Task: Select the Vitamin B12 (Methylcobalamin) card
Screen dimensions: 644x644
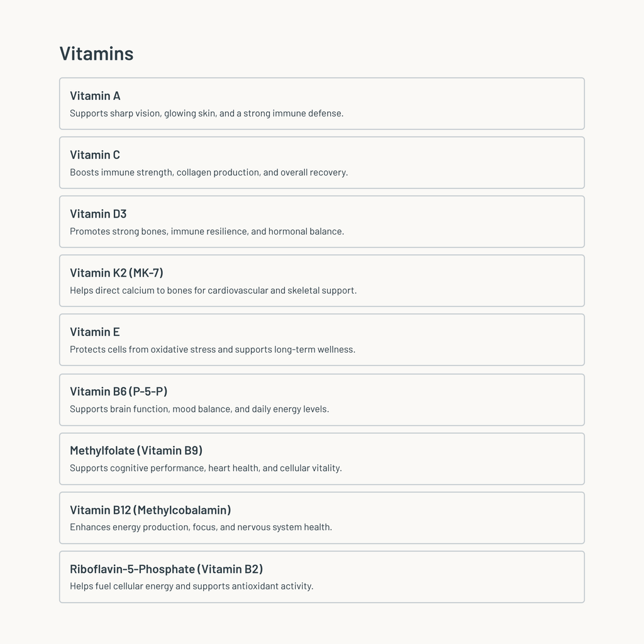Action: pyautogui.click(x=321, y=518)
